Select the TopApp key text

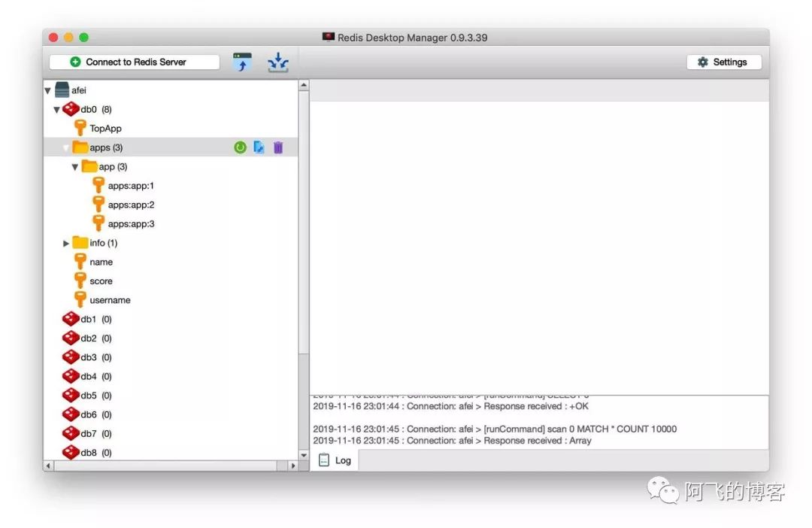[x=106, y=129]
